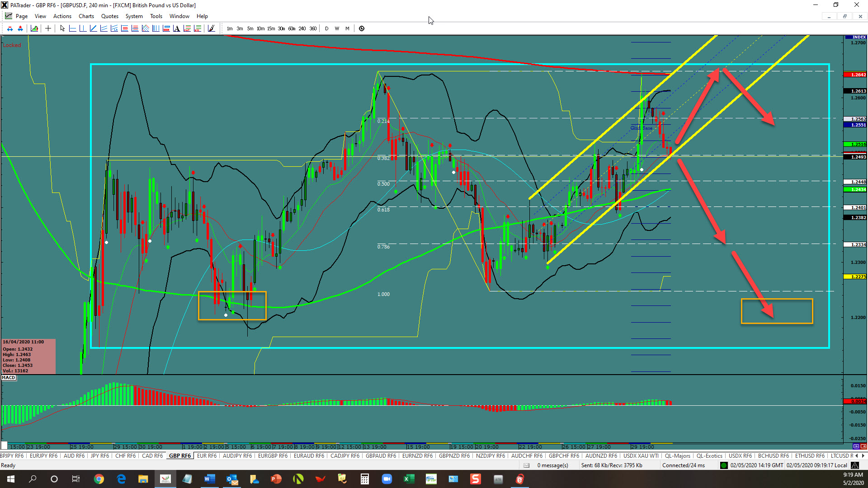868x488 pixels.
Task: Select the text annotation tool
Action: (176, 28)
